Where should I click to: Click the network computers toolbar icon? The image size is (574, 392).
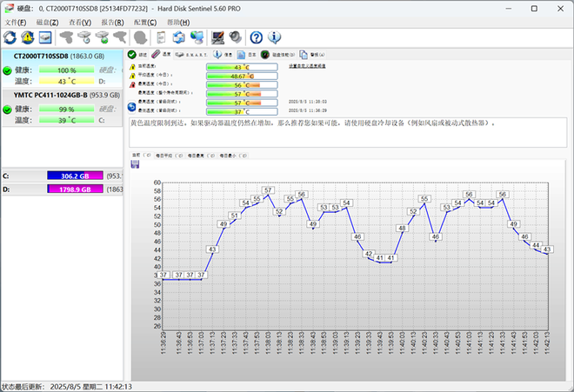pos(197,37)
